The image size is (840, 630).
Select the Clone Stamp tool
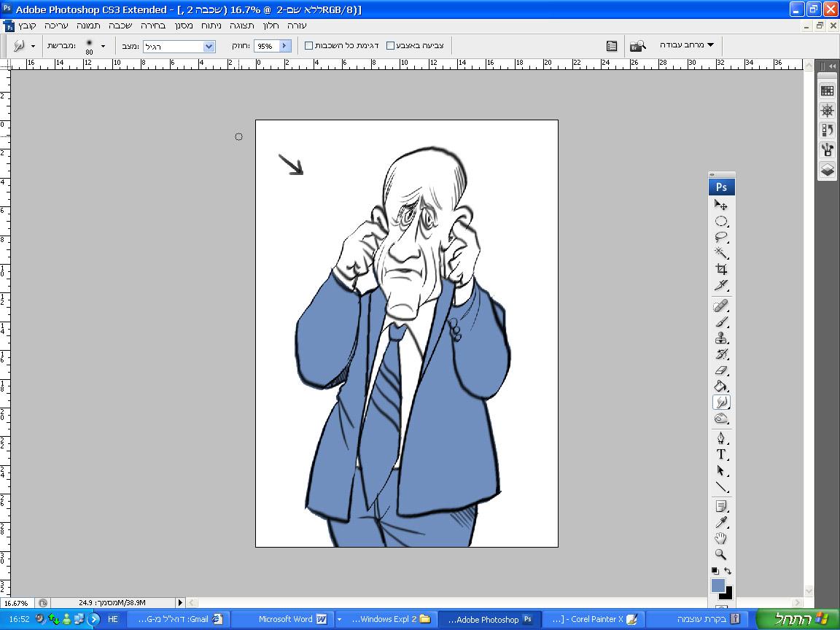coord(721,338)
